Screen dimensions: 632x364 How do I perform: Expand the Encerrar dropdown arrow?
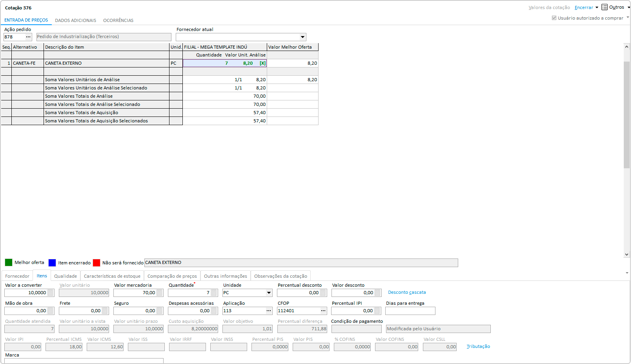[597, 7]
